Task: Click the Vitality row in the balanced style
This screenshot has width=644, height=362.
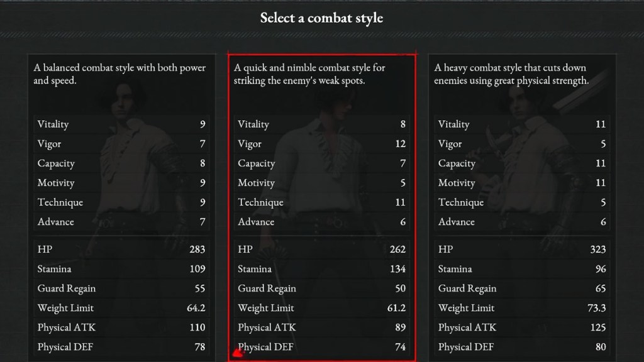Action: (121, 124)
